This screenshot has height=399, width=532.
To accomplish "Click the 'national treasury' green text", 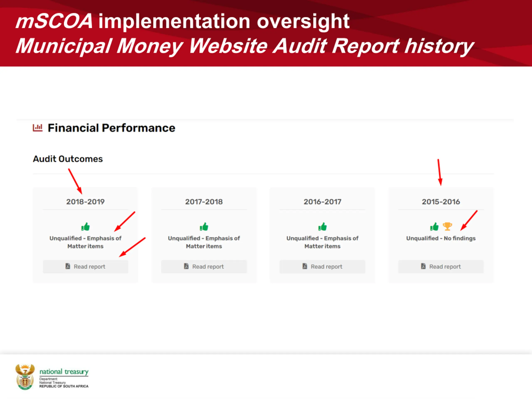I will click(64, 372).
